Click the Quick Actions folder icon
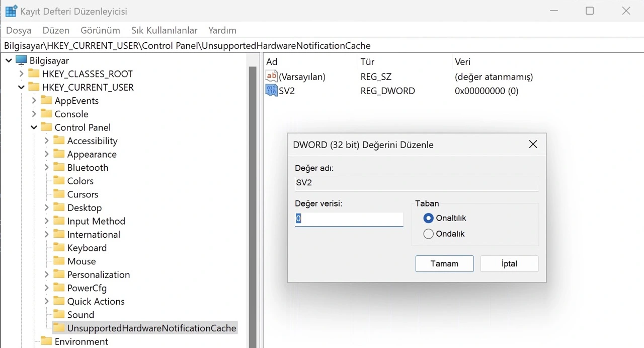 (x=59, y=301)
